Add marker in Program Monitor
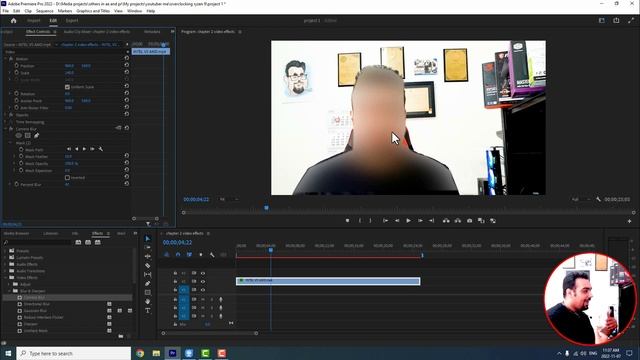640x360 pixels. click(347, 220)
